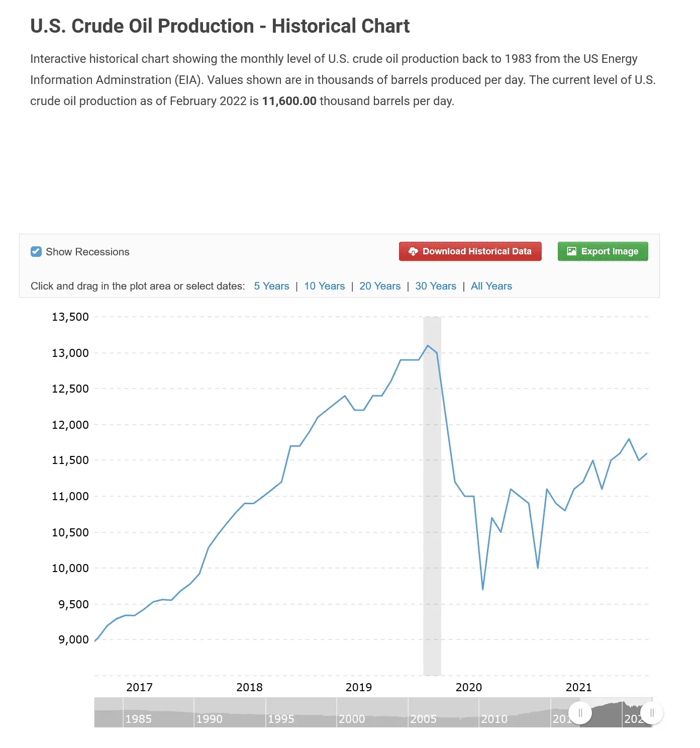Click 2000 on the navigator timeline

coord(352,719)
